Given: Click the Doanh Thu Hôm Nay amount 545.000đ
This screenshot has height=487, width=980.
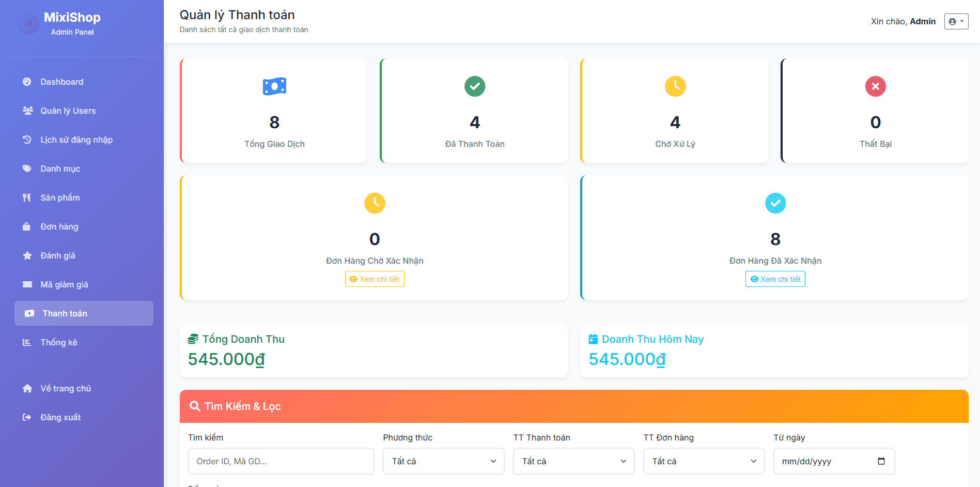Looking at the screenshot, I should pyautogui.click(x=627, y=359).
